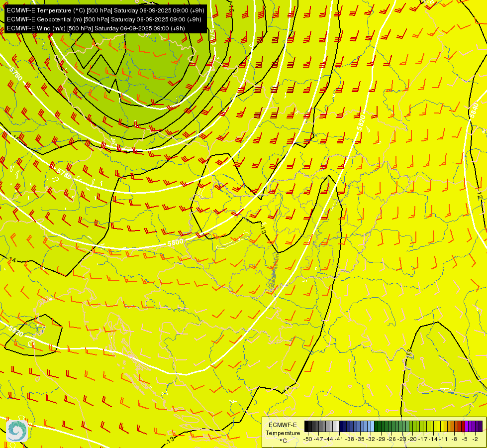Click the swirl logo icon in the corner

pyautogui.click(x=17, y=431)
